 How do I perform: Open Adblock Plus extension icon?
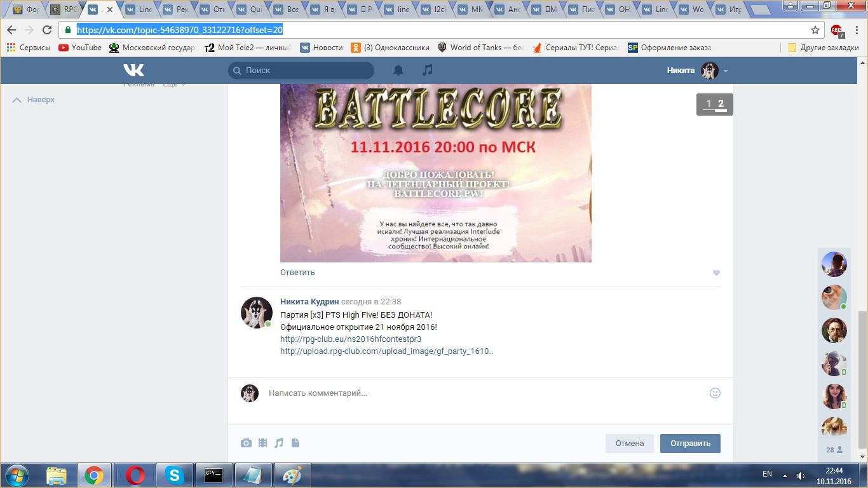pyautogui.click(x=837, y=30)
